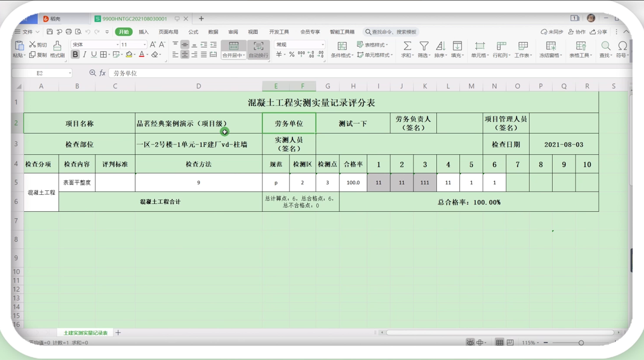Viewport: 644px width, 360px height.
Task: Click the zoom magnifier icon beside formula bar
Action: point(92,73)
